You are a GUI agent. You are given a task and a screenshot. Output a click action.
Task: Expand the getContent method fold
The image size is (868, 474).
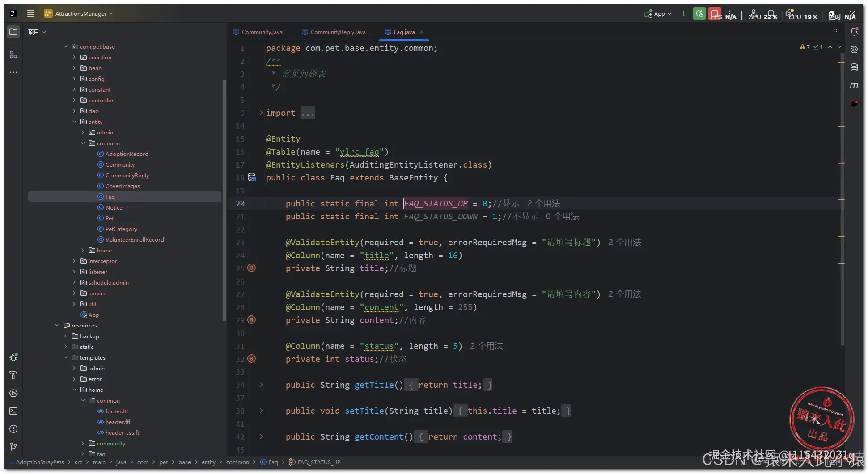(x=261, y=436)
